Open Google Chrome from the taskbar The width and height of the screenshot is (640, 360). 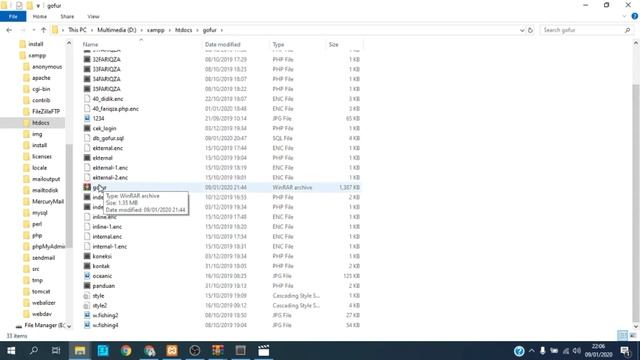(x=126, y=351)
